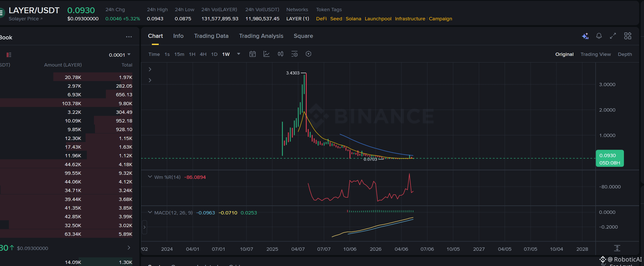Open candlestick chart style icon
Viewport: 644px width, 266px height.
pos(280,54)
